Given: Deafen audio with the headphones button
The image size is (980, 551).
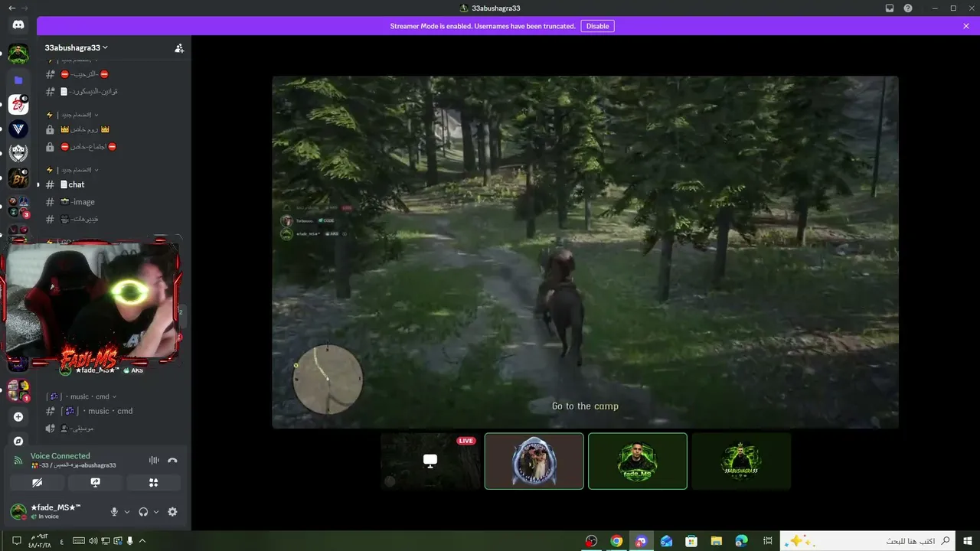Looking at the screenshot, I should point(143,512).
